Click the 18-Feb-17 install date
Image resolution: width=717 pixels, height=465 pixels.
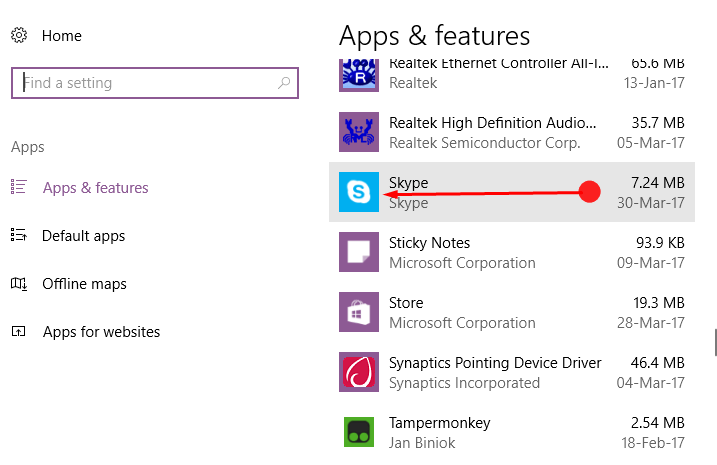653,443
